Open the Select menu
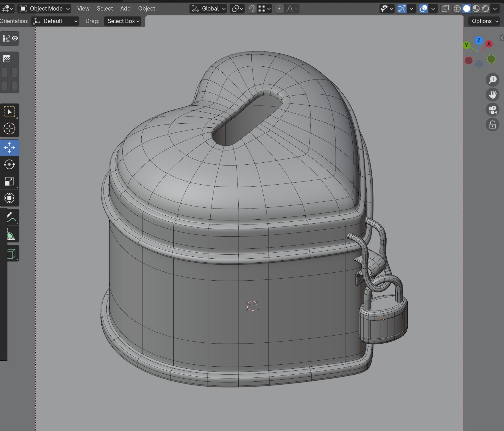Viewport: 504px width, 431px height. coord(105,9)
